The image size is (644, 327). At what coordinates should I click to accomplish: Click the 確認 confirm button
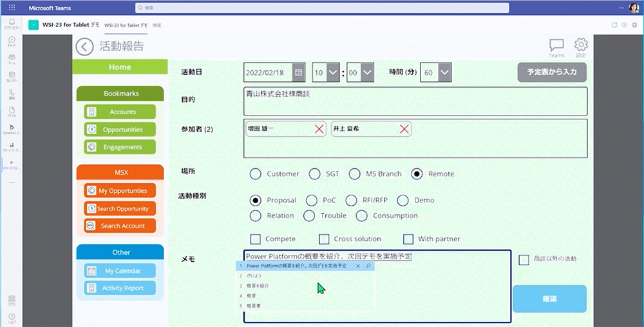click(549, 299)
